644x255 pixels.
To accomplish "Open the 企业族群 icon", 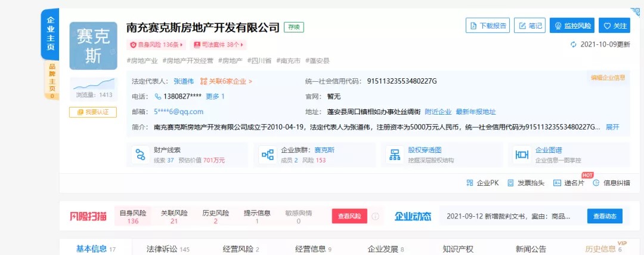I will pos(267,155).
